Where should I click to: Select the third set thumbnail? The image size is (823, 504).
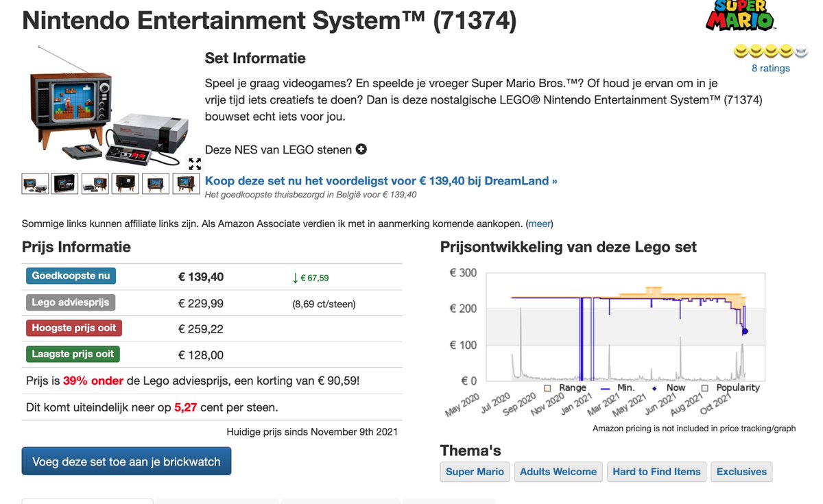click(x=95, y=184)
